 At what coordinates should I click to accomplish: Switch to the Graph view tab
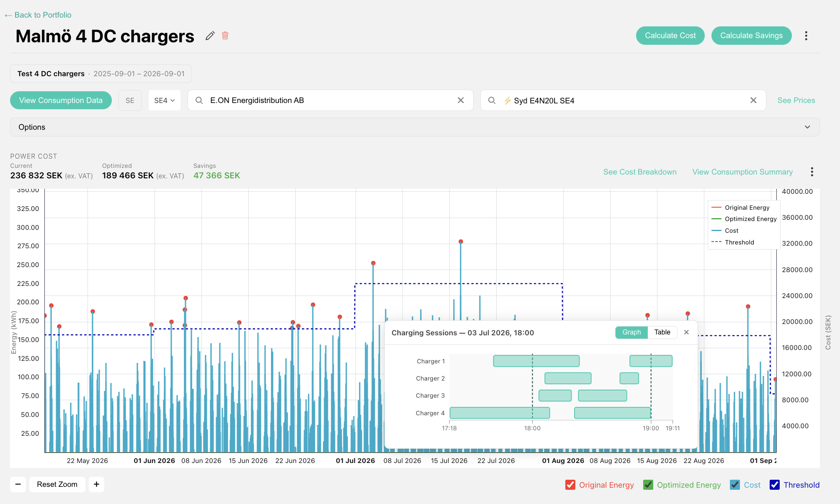[631, 332]
